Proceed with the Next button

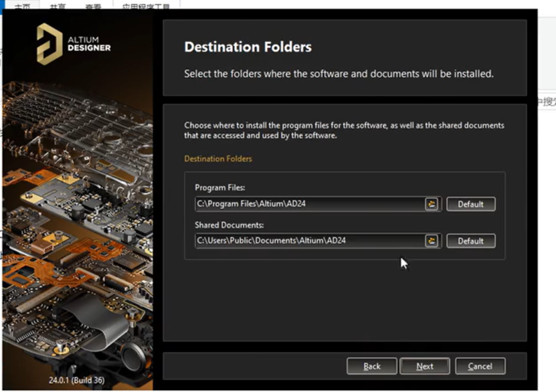(x=424, y=366)
